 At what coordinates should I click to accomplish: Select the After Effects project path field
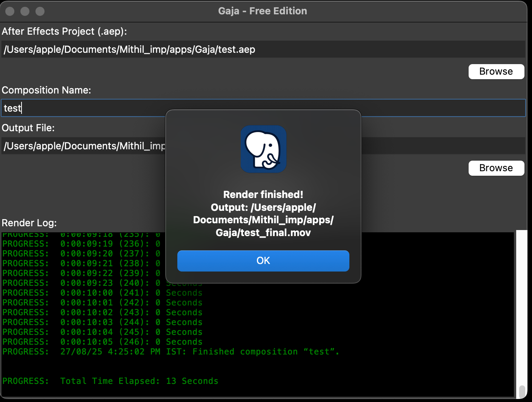(x=263, y=49)
